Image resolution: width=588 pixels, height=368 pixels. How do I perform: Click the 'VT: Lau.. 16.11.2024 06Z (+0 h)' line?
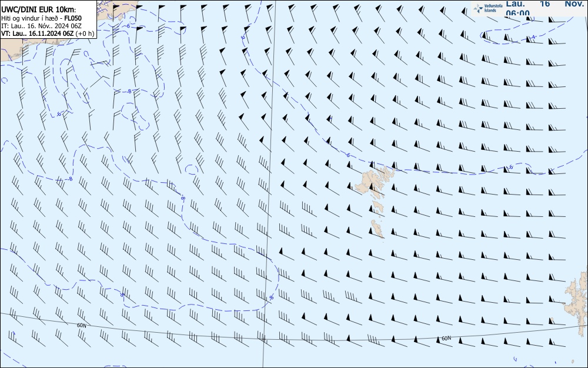coord(48,34)
